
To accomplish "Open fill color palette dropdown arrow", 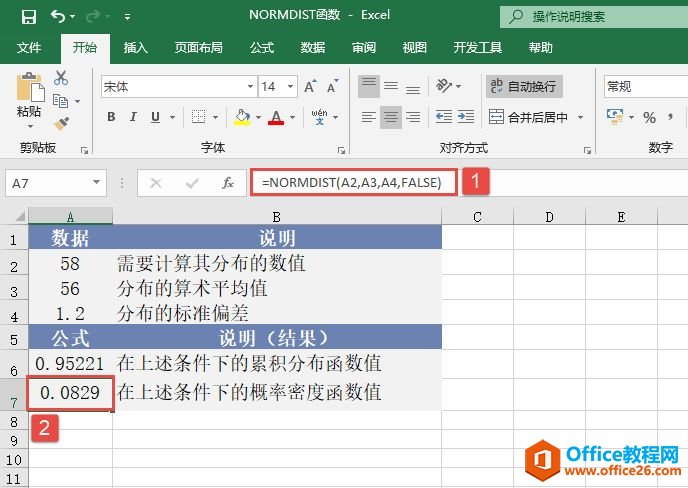I will point(258,117).
